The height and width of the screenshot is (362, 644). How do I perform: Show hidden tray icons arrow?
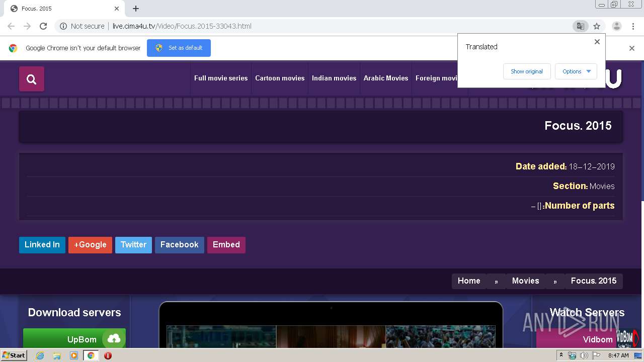pos(561,355)
